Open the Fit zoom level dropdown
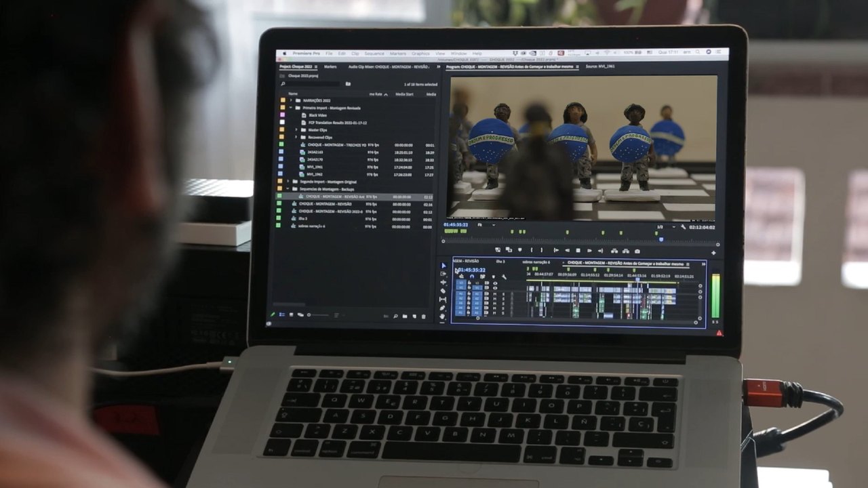This screenshot has height=488, width=868. [486, 224]
